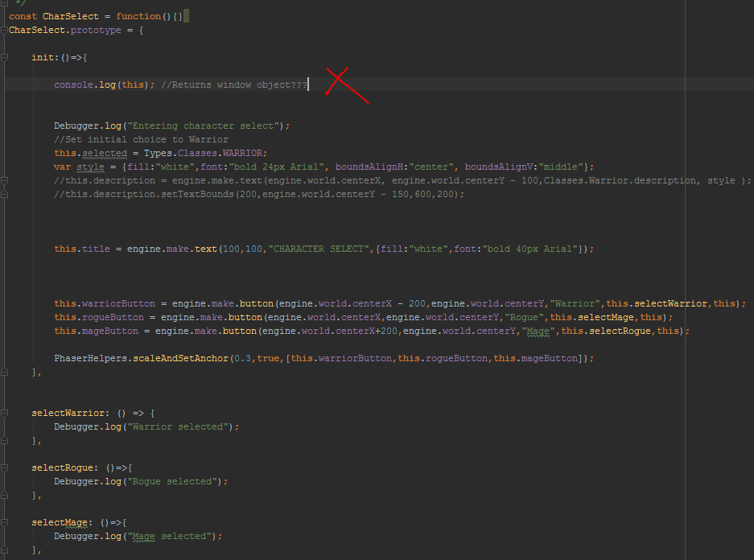Click fold end marker beside setTextBounds comment
The width and height of the screenshot is (754, 560).
(4, 195)
